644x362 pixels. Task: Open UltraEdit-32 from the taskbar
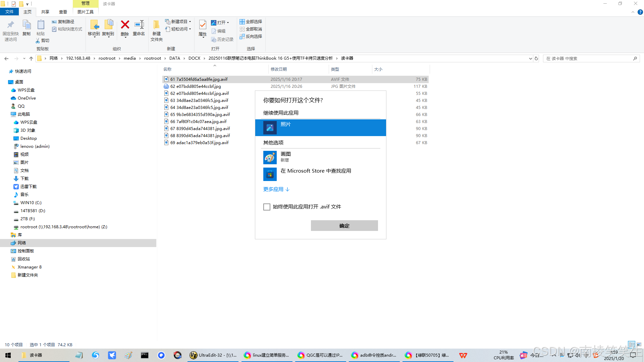(213, 355)
